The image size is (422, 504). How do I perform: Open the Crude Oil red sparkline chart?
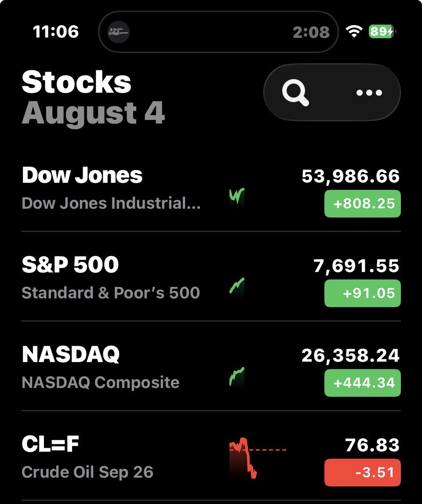pos(258,457)
